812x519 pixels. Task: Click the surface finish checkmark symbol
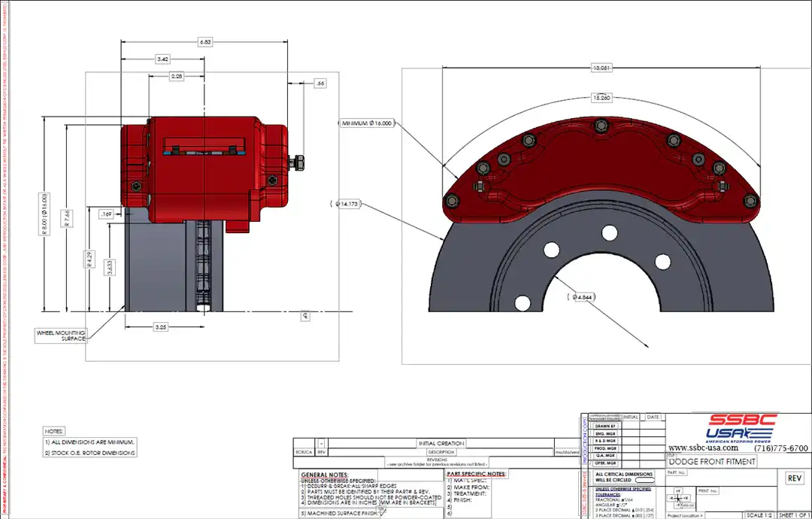(382, 514)
